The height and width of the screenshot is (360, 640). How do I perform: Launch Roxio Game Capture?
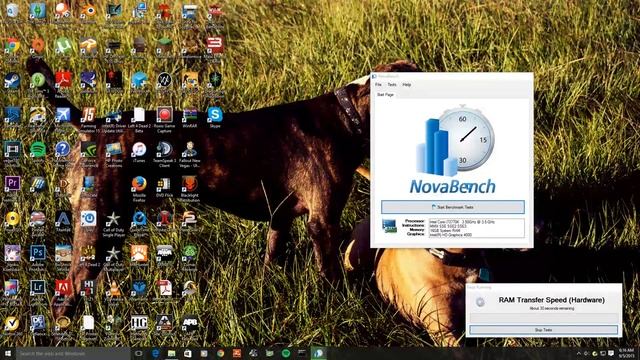[164, 115]
